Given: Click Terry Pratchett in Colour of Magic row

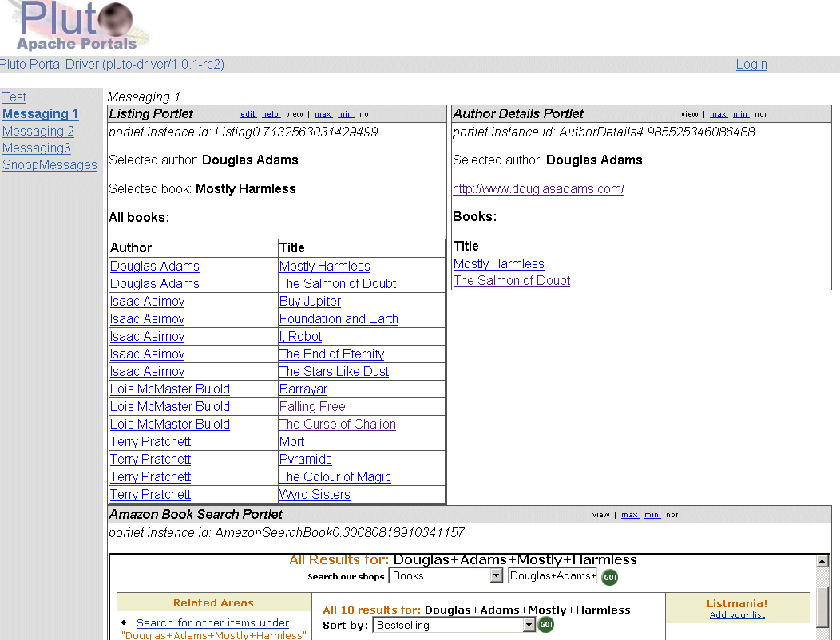Looking at the screenshot, I should [x=151, y=476].
